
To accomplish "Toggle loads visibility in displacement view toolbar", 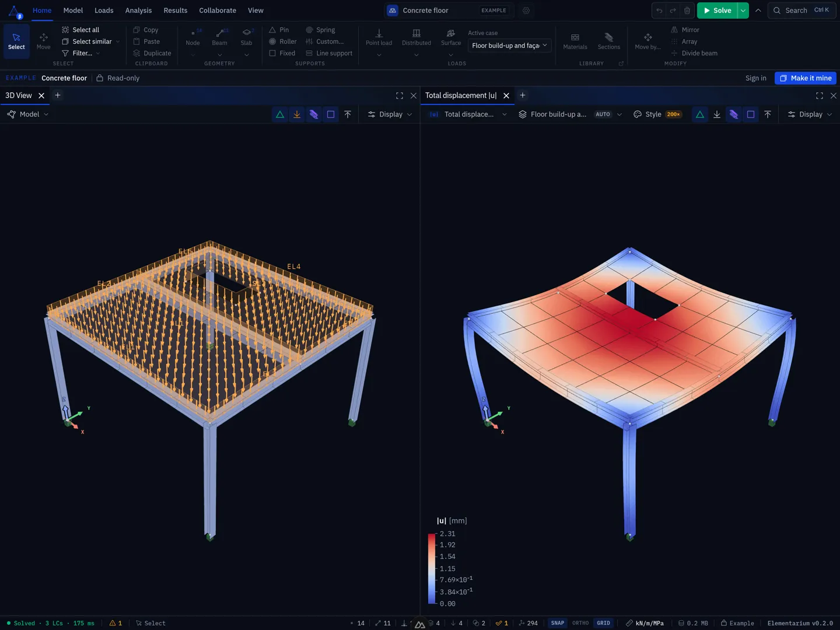I will pos(717,114).
